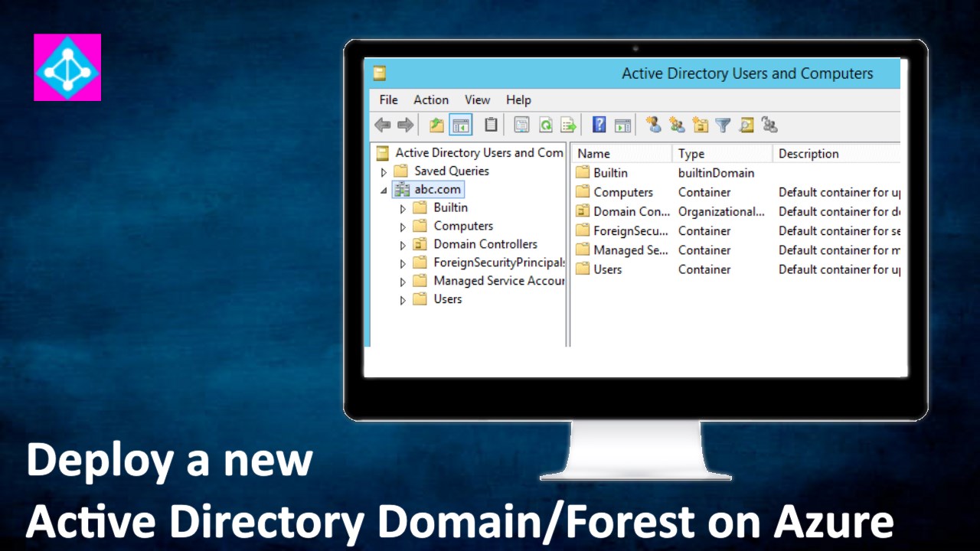This screenshot has width=980, height=551.
Task: Open the Help menu
Action: 518,100
